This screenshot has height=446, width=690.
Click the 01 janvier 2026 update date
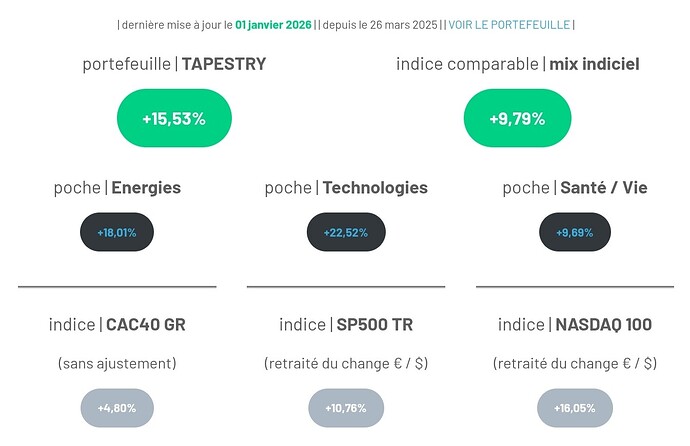click(272, 24)
